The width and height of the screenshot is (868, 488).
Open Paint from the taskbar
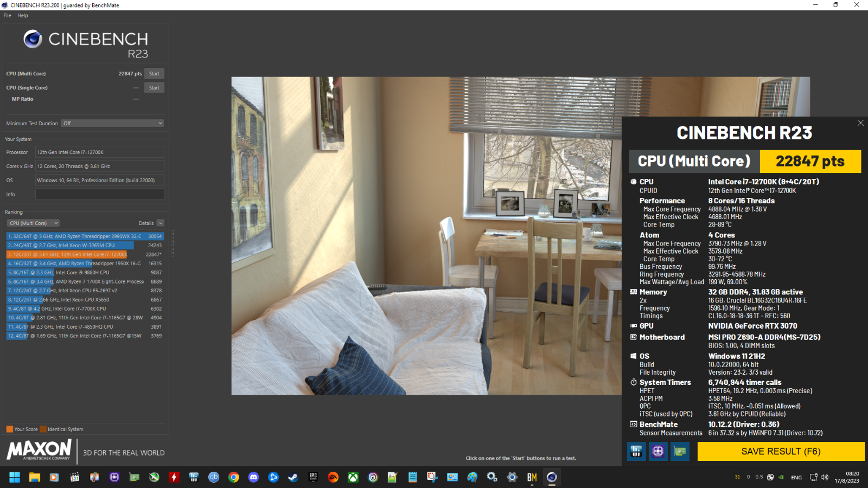coord(472,477)
